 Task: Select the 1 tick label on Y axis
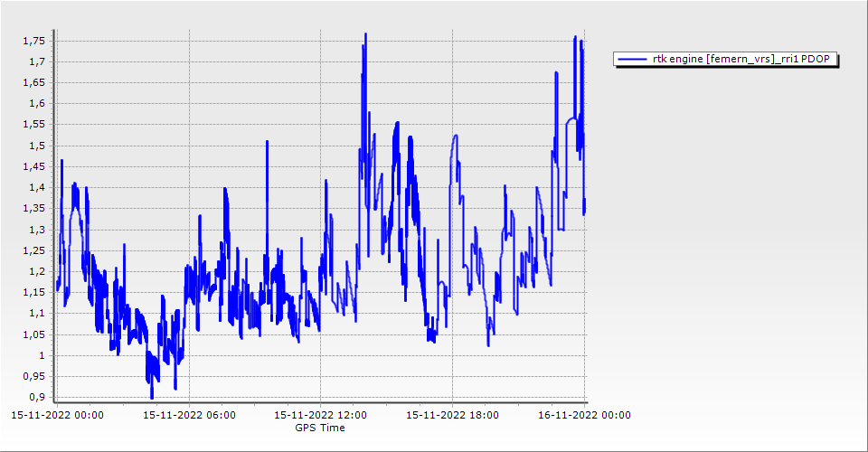coord(42,355)
